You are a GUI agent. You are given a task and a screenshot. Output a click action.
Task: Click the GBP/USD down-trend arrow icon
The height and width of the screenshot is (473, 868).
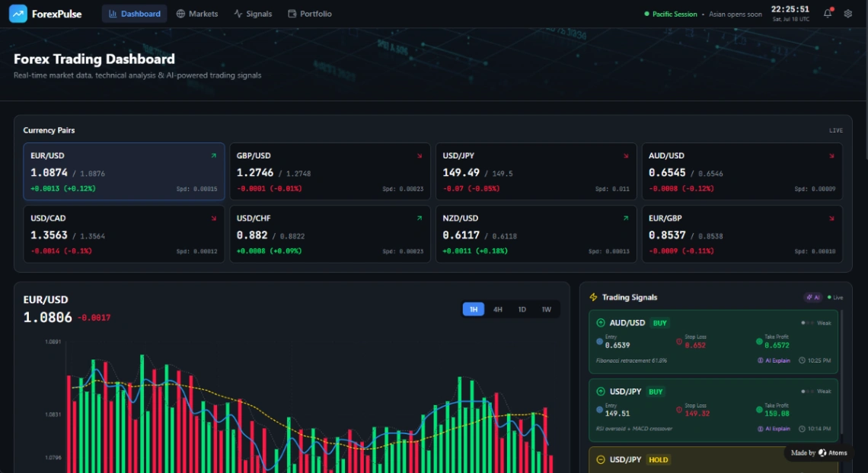[420, 155]
